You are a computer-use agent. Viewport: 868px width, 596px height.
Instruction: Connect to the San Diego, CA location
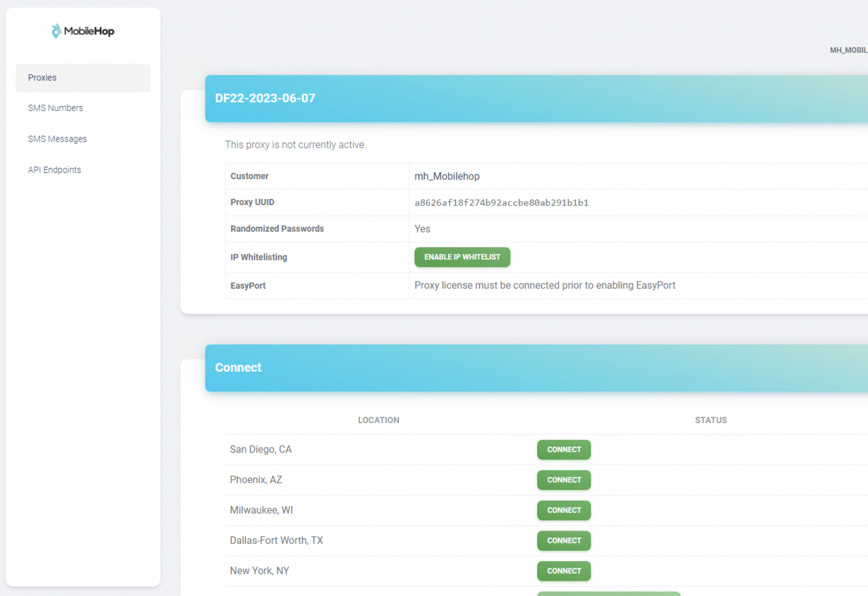(x=563, y=450)
